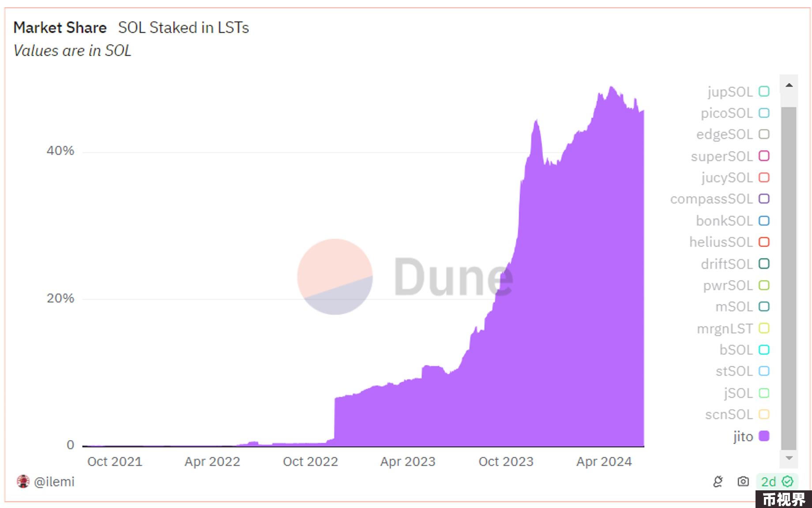Click the mrgnLST color swatch

tap(764, 328)
